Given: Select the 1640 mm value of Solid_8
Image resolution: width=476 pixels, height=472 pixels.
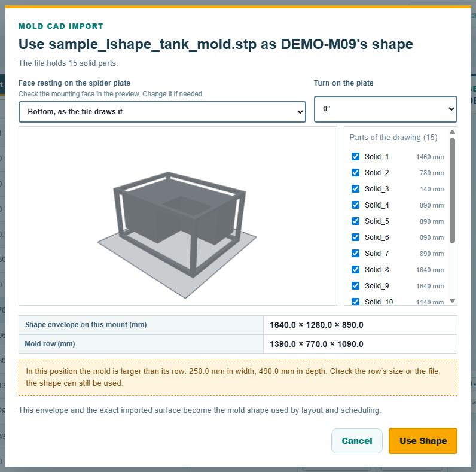Looking at the screenshot, I should pos(429,270).
